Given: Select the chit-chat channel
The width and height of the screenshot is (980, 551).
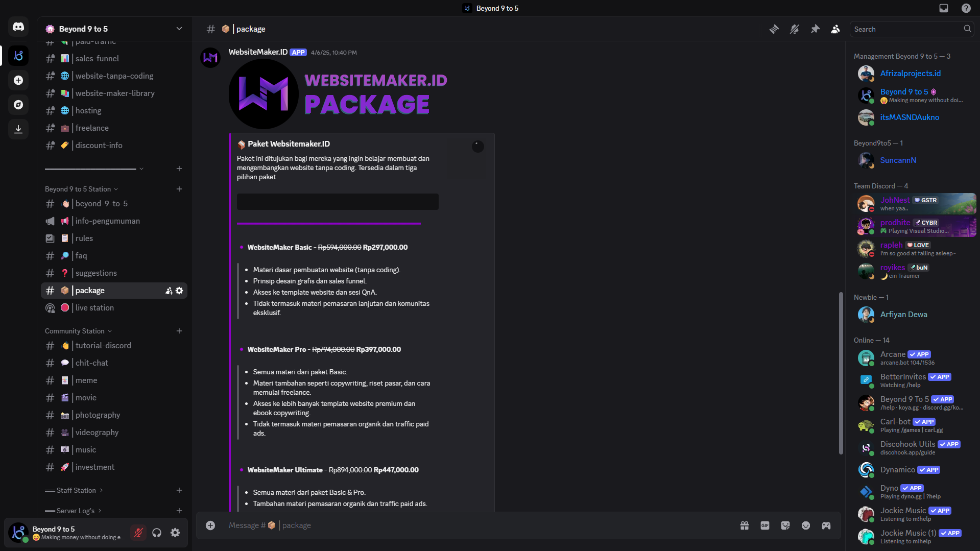Looking at the screenshot, I should click(x=114, y=363).
